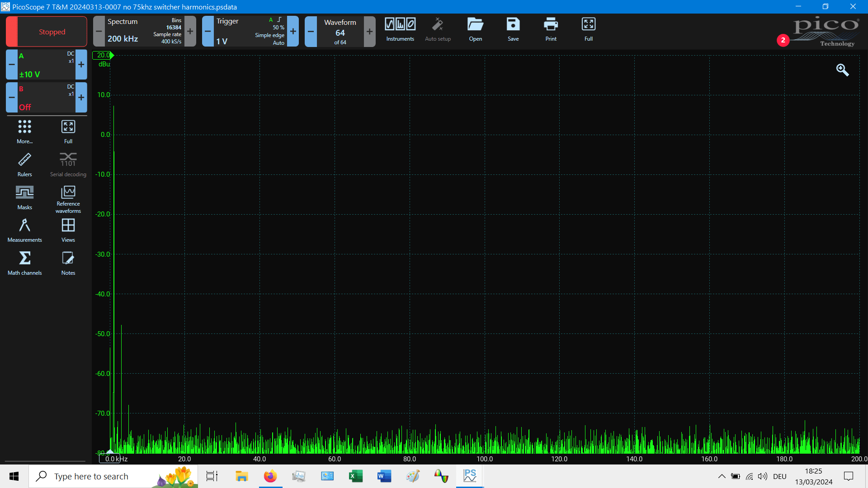The width and height of the screenshot is (868, 488).
Task: Open the Instruments selector
Action: [400, 29]
